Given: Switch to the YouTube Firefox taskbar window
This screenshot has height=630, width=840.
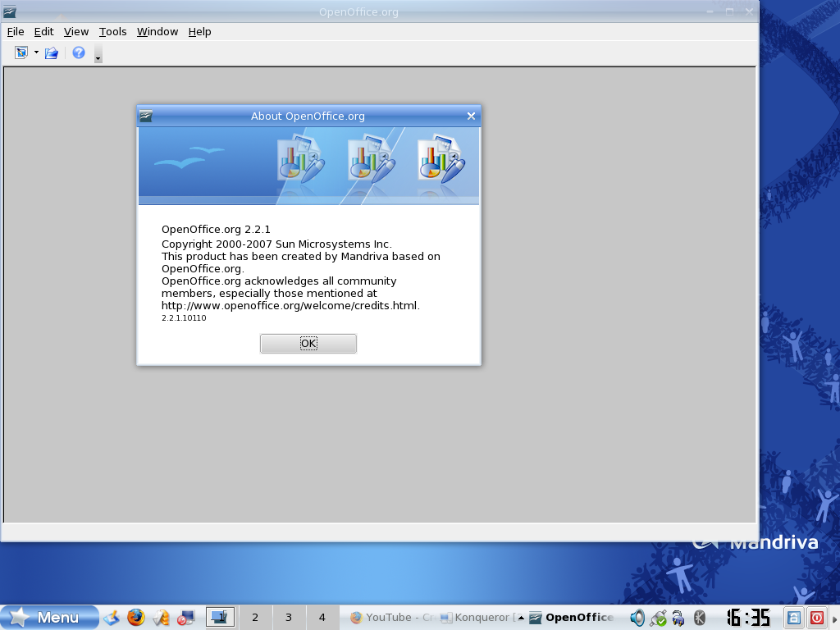Looking at the screenshot, I should coord(390,617).
